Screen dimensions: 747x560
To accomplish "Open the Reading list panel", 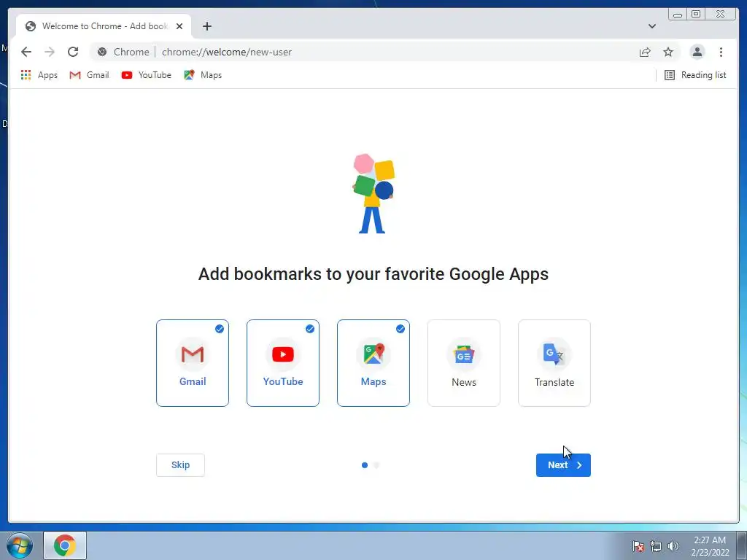I will pyautogui.click(x=695, y=75).
